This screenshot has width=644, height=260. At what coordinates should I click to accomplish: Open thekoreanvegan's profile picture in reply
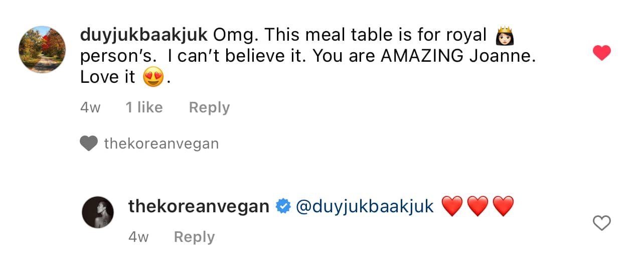point(98,212)
